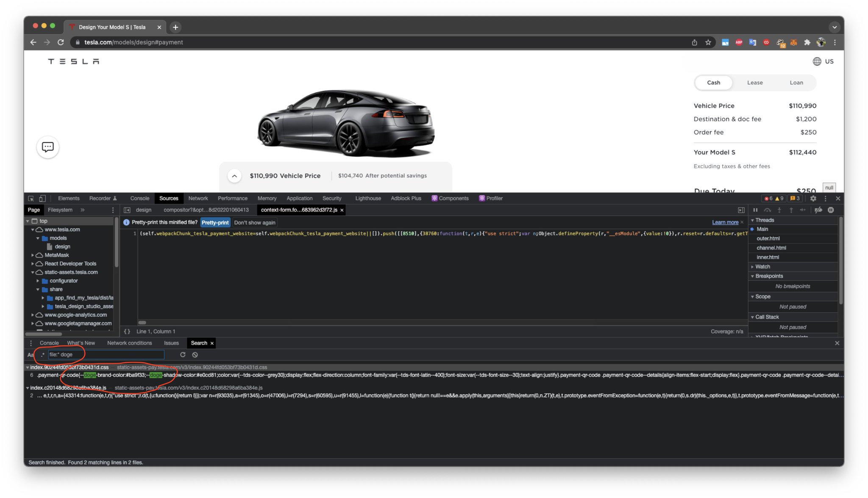The width and height of the screenshot is (868, 498).
Task: Pause script execution in debugger
Action: coord(755,210)
